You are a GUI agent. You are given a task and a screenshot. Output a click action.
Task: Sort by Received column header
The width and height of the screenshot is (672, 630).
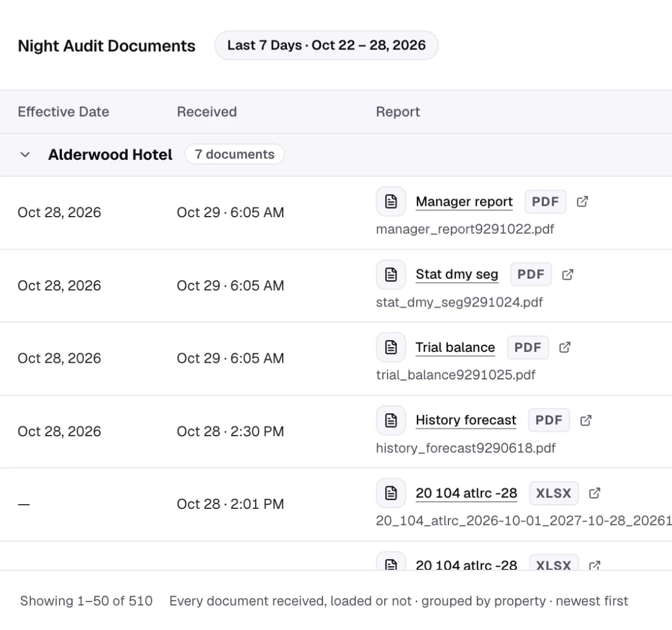pyautogui.click(x=206, y=112)
